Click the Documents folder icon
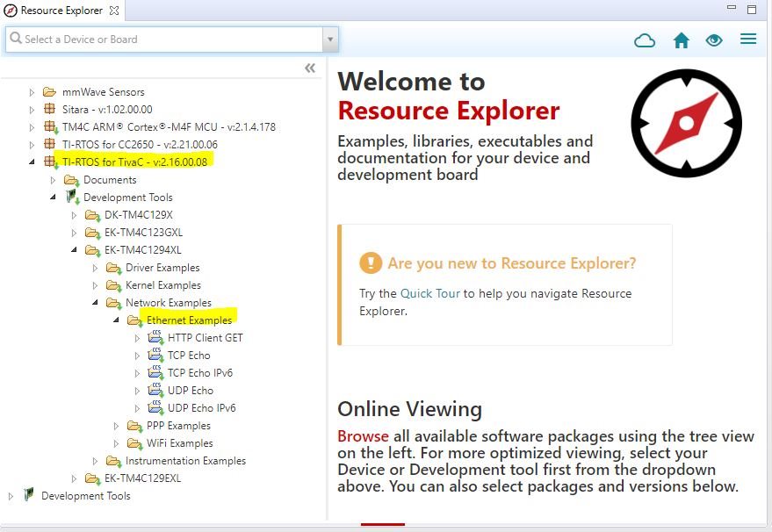The height and width of the screenshot is (532, 772). [x=71, y=180]
